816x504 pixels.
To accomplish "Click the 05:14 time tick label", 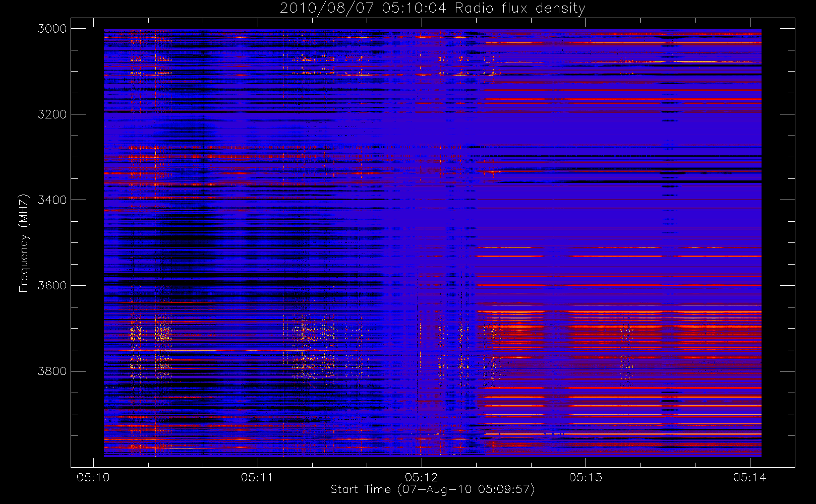I will click(x=750, y=477).
